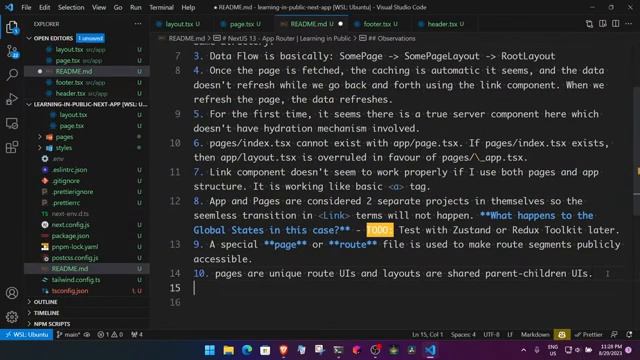Open package.json in file tree
The height and width of the screenshot is (360, 640).
point(70,236)
